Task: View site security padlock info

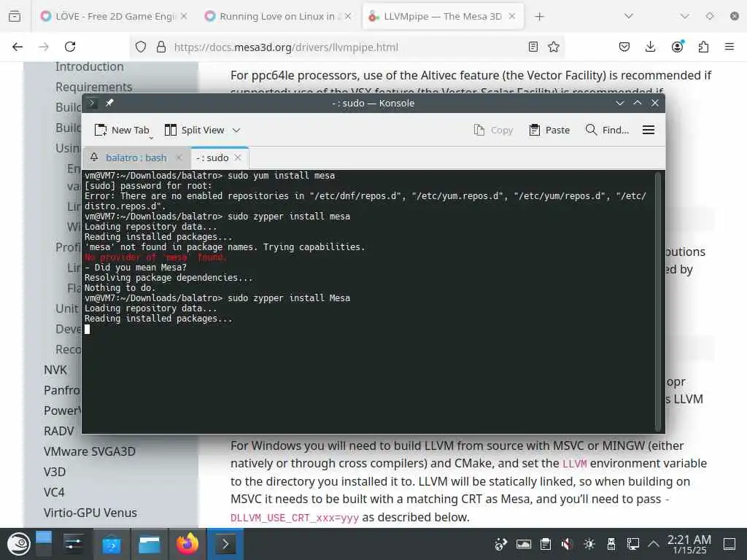Action: coord(161,47)
